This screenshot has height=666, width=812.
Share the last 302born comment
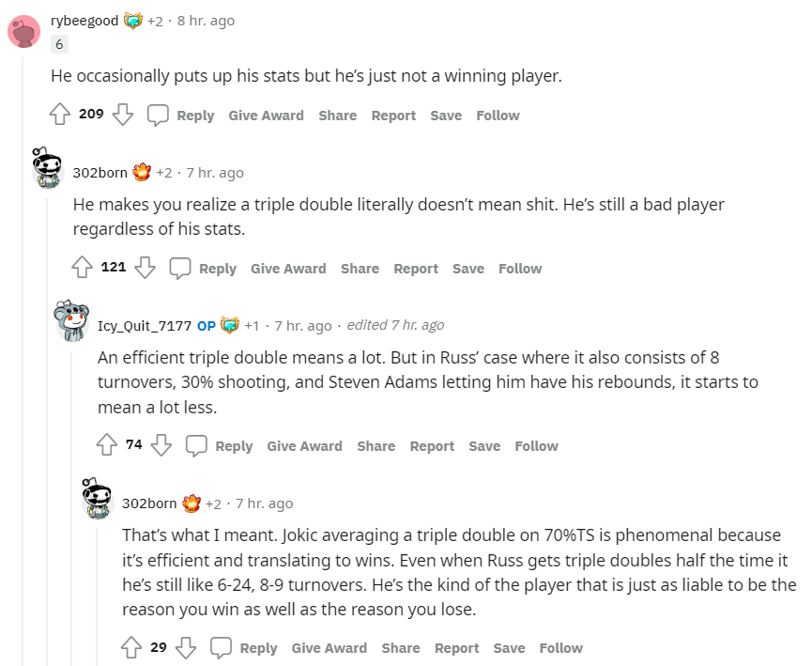point(401,648)
